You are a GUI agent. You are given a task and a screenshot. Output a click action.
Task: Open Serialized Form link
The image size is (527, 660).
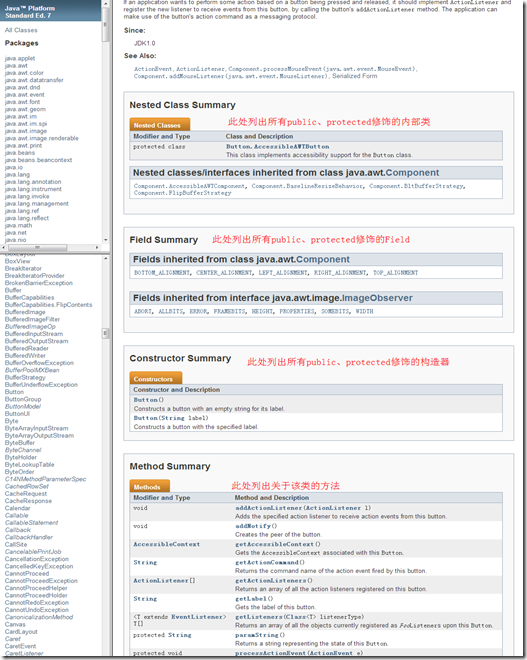tap(354, 76)
